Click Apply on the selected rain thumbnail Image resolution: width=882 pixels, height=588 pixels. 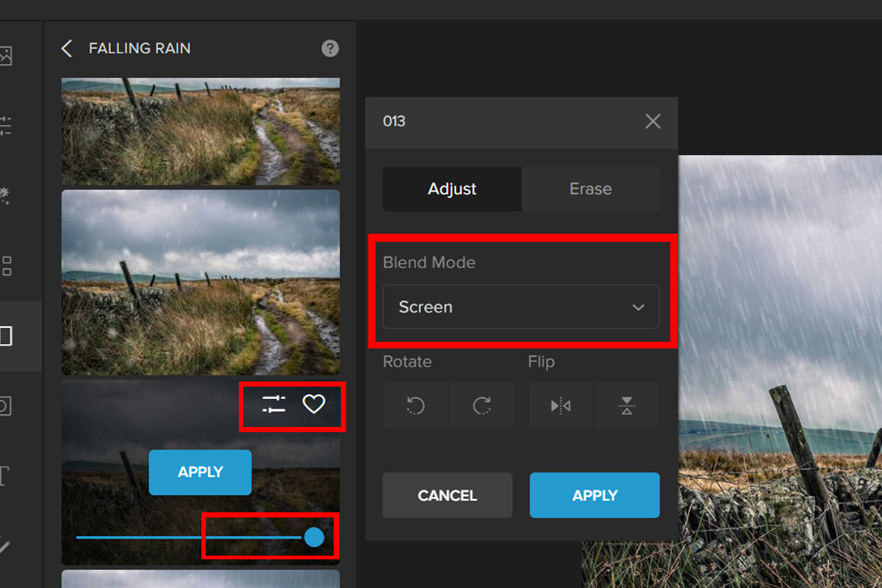click(x=200, y=472)
